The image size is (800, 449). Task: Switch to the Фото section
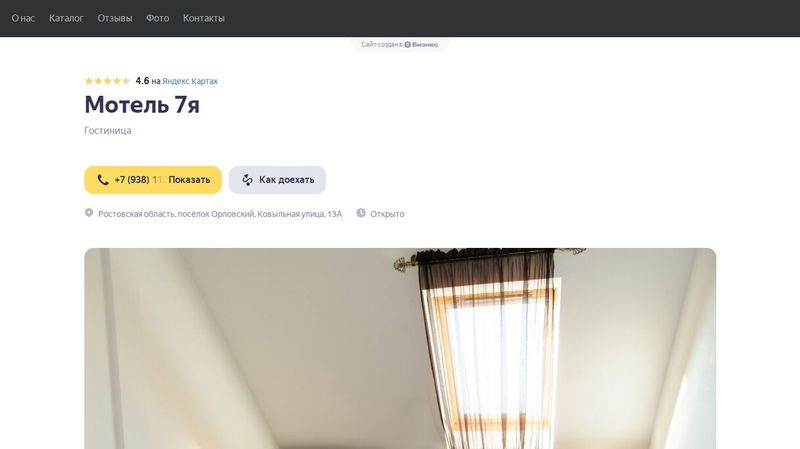158,18
